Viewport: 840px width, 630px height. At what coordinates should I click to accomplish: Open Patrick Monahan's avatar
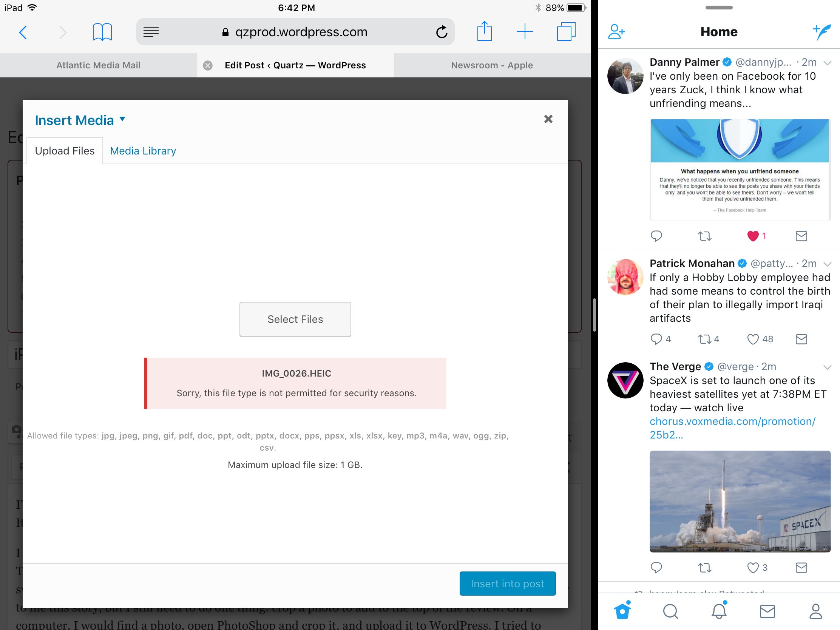[625, 277]
